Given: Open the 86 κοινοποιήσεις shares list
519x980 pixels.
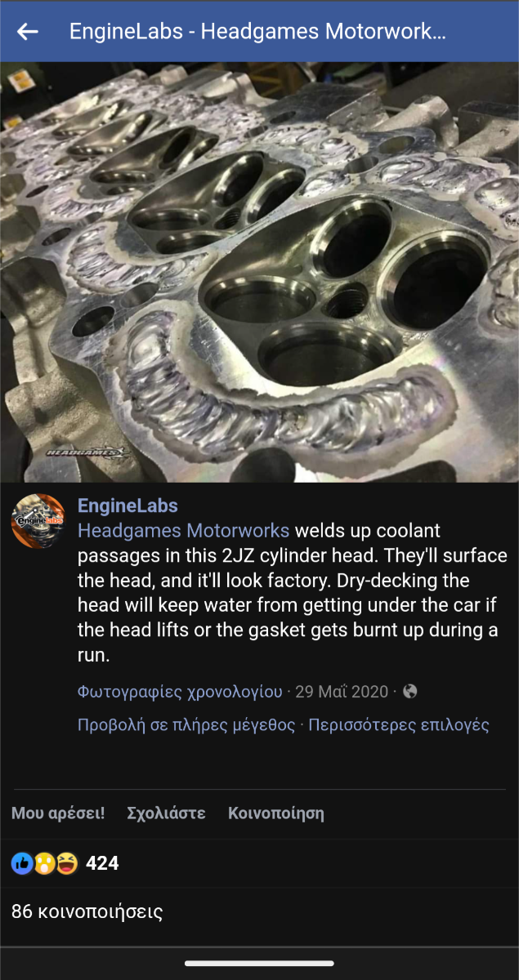Looking at the screenshot, I should pos(87,911).
